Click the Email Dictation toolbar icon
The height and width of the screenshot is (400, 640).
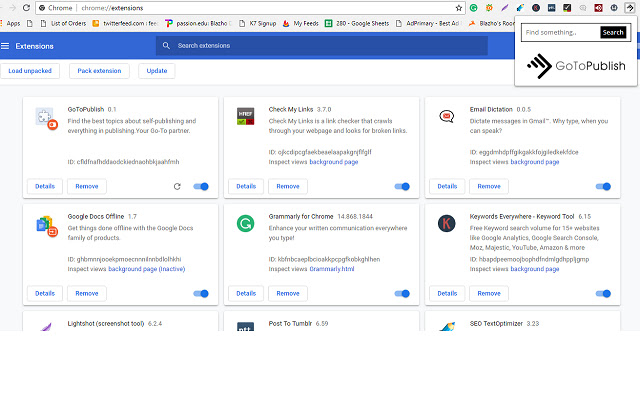(583, 8)
